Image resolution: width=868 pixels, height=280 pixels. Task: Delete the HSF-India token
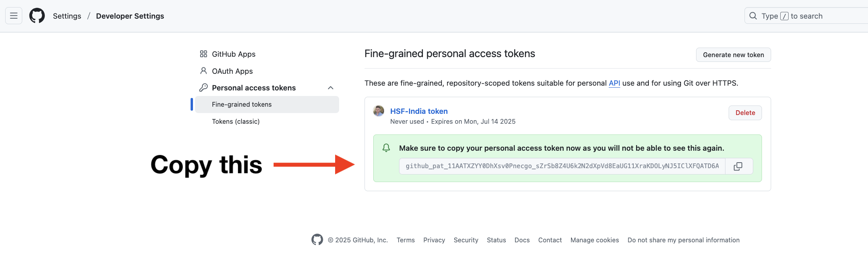coord(745,113)
